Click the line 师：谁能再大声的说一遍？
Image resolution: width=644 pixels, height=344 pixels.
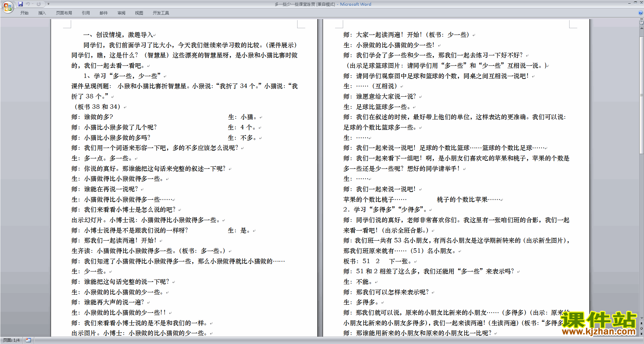pyautogui.click(x=108, y=302)
